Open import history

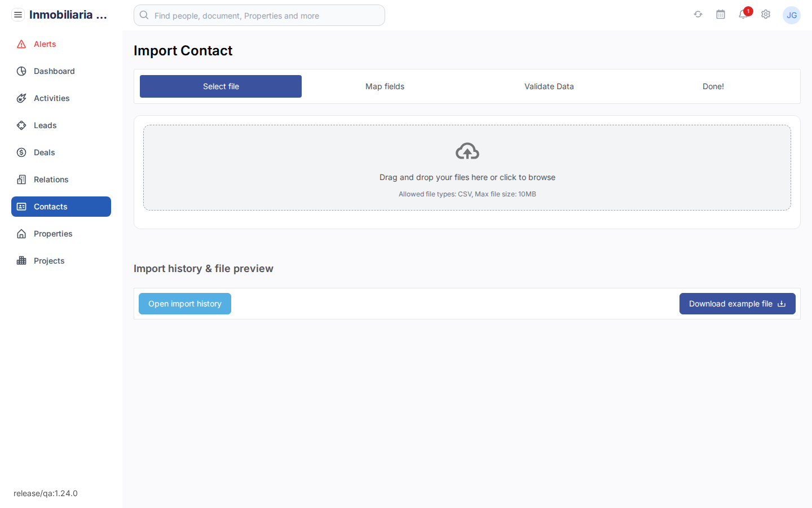[184, 304]
